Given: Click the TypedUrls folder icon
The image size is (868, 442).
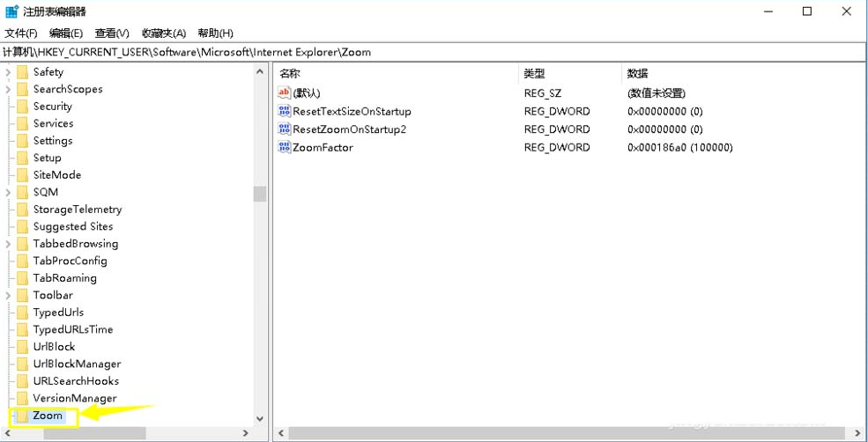Looking at the screenshot, I should coord(22,312).
